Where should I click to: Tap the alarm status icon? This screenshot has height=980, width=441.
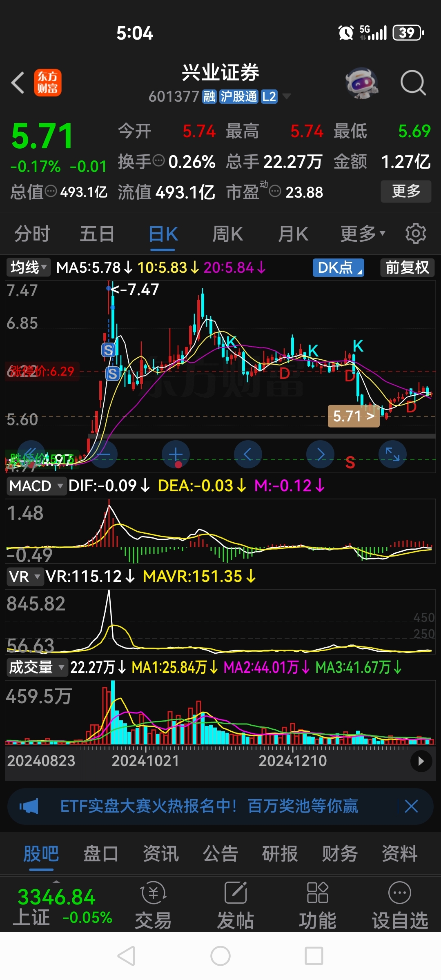tap(346, 33)
